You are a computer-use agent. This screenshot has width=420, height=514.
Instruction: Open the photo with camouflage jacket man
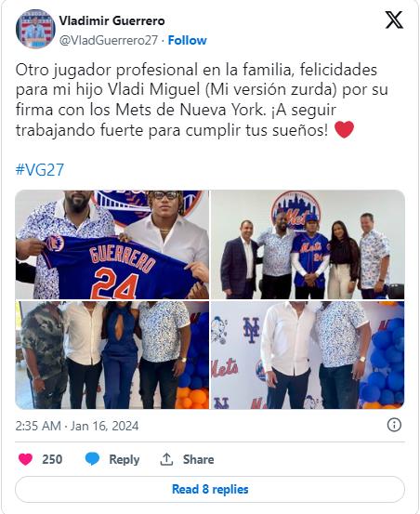click(x=112, y=355)
